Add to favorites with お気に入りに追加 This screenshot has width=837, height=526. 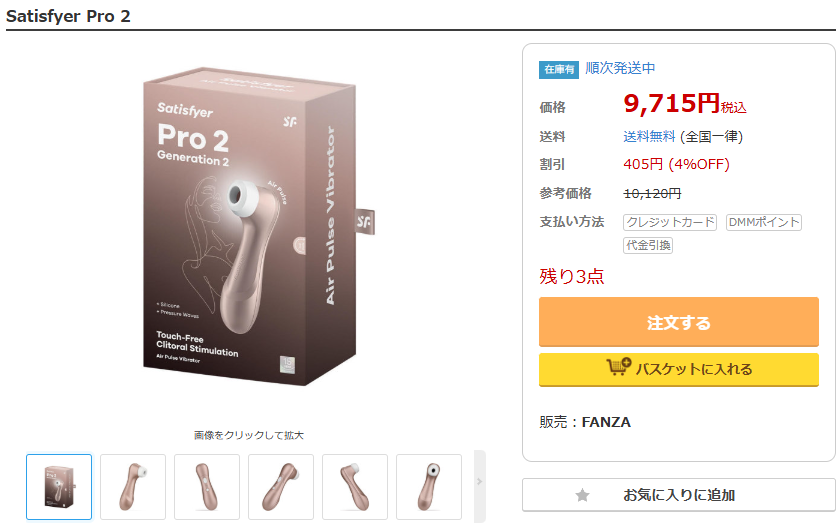coord(678,495)
